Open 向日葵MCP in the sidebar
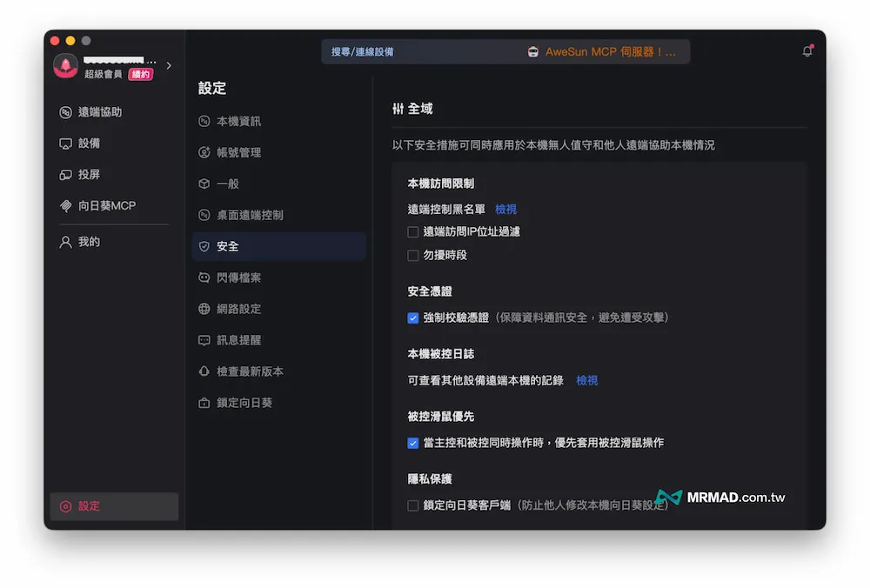The image size is (870, 588). coord(114,206)
